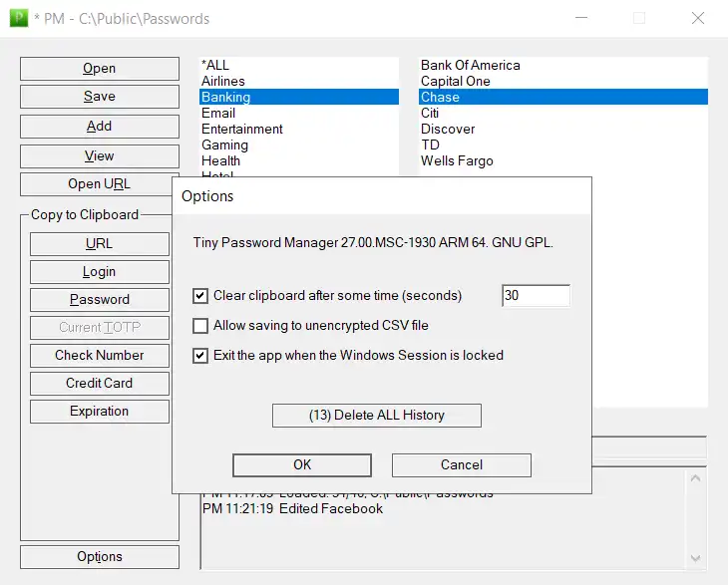The image size is (728, 585).
Task: Copy Credit Card to clipboard
Action: (x=100, y=384)
